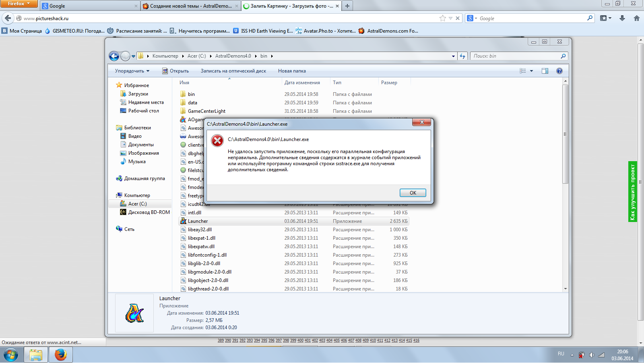
Task: Click OK in the Launcher.exe error dialog
Action: point(413,193)
